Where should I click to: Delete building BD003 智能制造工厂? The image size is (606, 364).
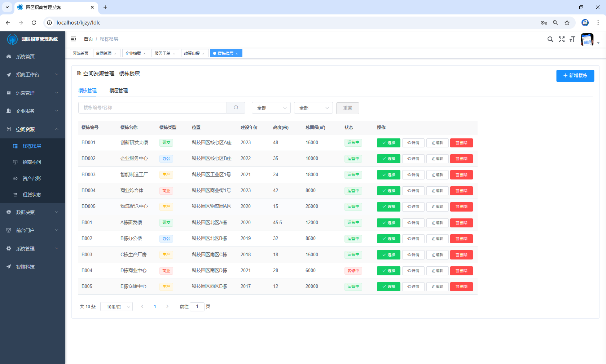click(461, 175)
